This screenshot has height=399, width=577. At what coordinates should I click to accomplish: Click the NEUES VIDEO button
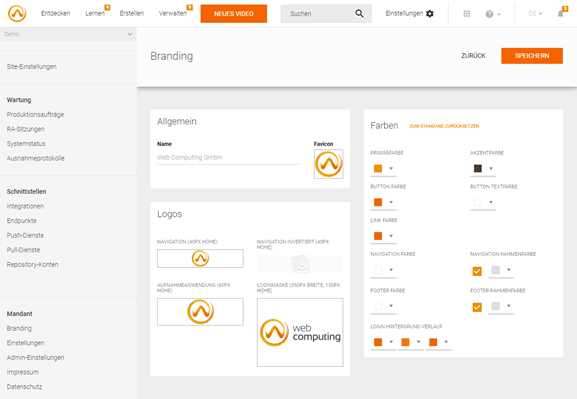pyautogui.click(x=234, y=14)
